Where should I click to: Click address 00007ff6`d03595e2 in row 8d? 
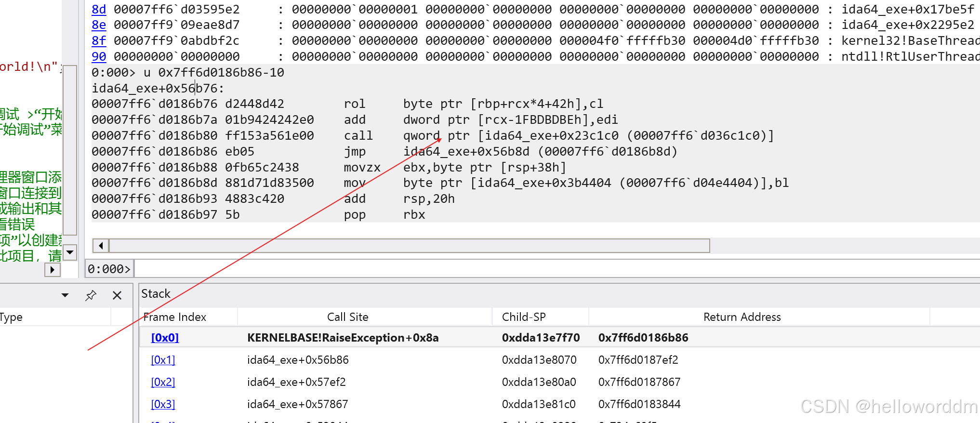click(176, 9)
